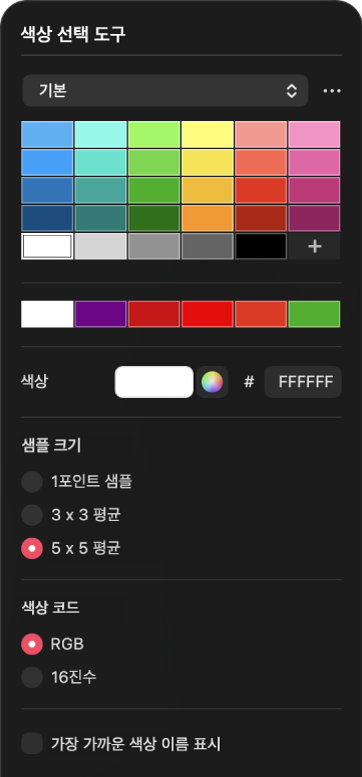This screenshot has height=777, width=362.
Task: Pick the light green swatch in top row
Action: (154, 134)
